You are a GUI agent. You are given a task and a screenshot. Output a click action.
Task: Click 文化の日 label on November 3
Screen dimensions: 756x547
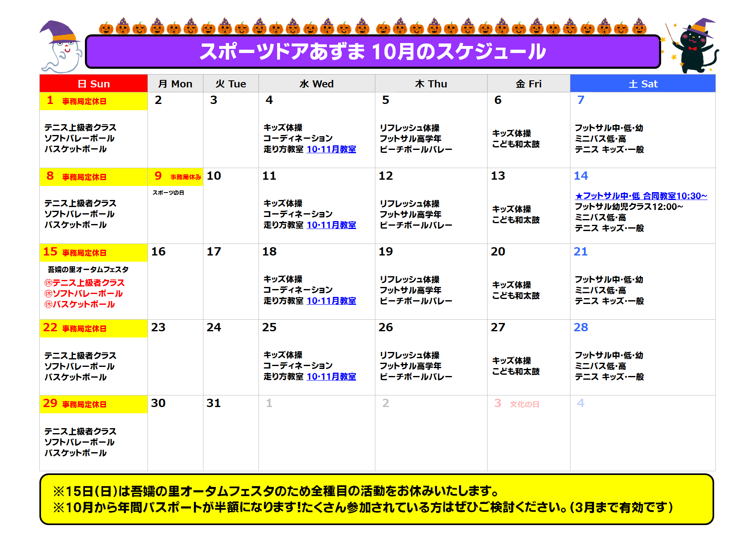[x=524, y=404]
